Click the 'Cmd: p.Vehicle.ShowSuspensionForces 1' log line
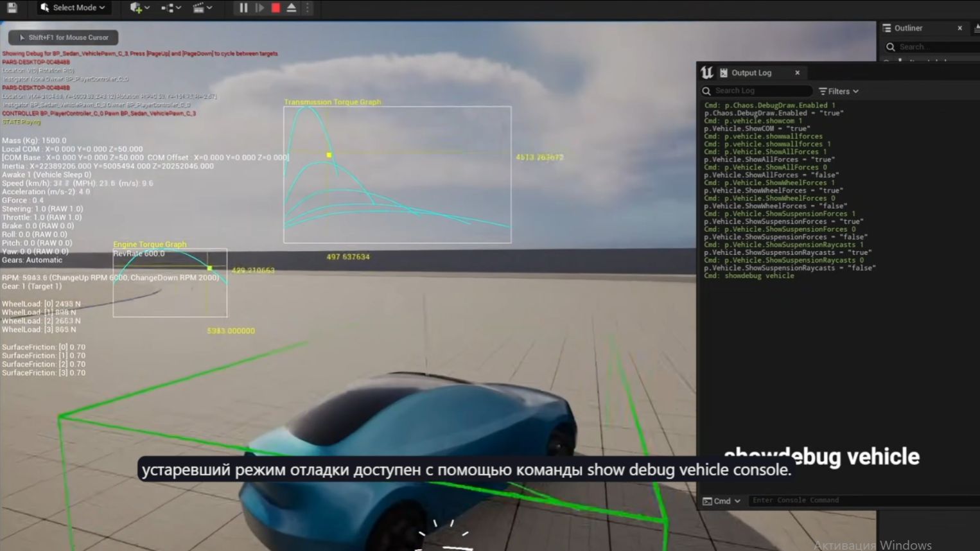Viewport: 980px width, 551px height. (780, 214)
